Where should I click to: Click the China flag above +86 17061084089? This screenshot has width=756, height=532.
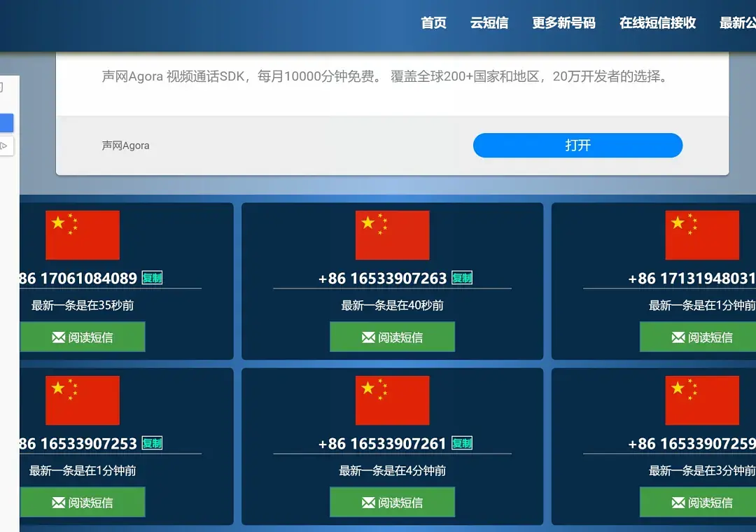pos(83,234)
